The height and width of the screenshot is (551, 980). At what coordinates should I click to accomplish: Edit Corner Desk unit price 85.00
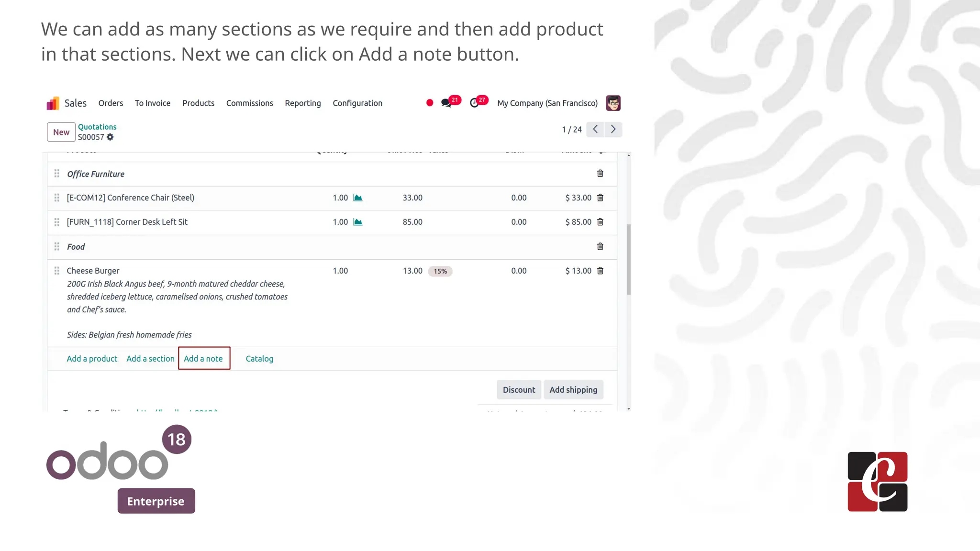click(x=412, y=222)
